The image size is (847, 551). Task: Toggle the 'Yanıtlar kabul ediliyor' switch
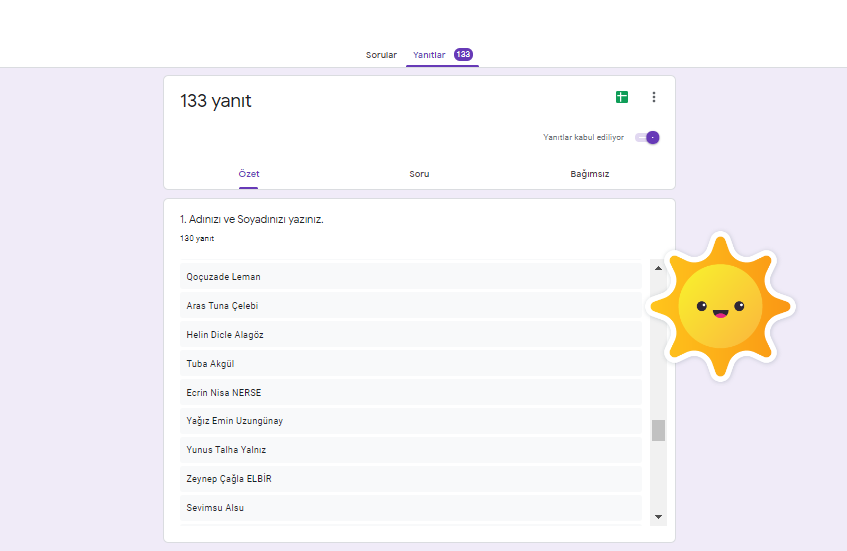647,138
